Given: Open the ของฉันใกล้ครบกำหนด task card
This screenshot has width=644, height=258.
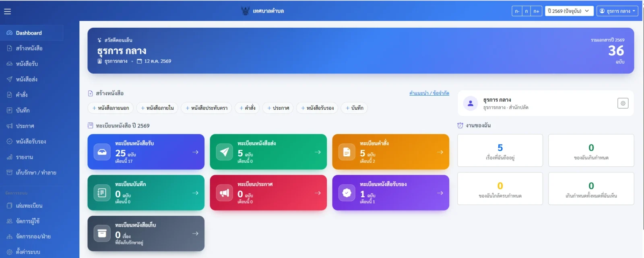Looking at the screenshot, I should (500, 189).
